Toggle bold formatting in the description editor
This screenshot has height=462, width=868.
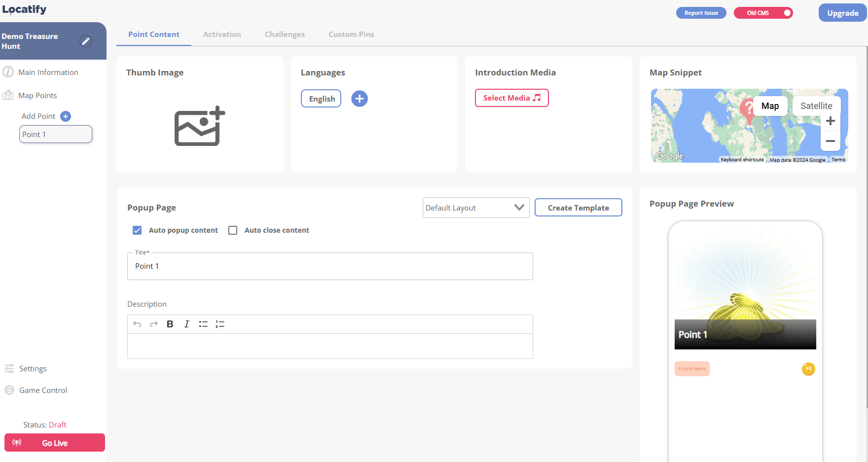(170, 324)
